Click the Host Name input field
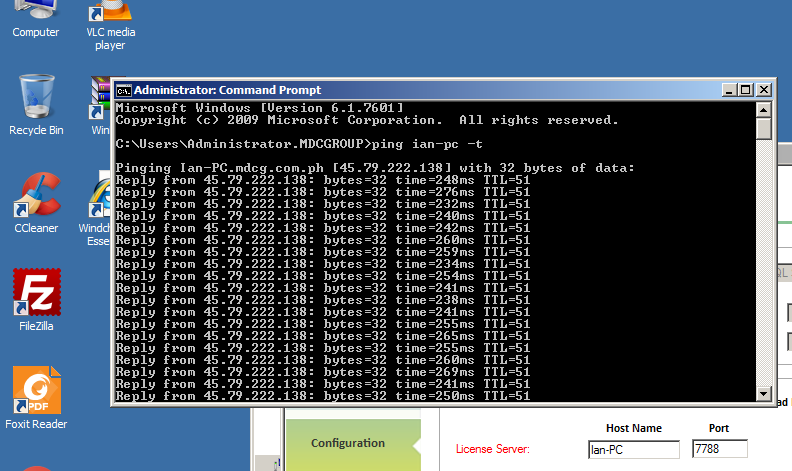The width and height of the screenshot is (792, 471). pos(634,449)
